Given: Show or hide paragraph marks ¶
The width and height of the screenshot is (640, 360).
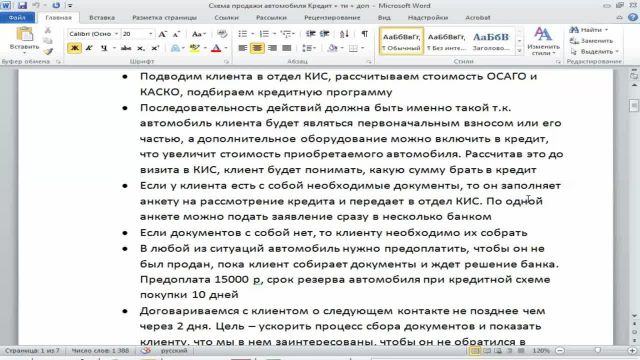Looking at the screenshot, I should click(x=364, y=34).
